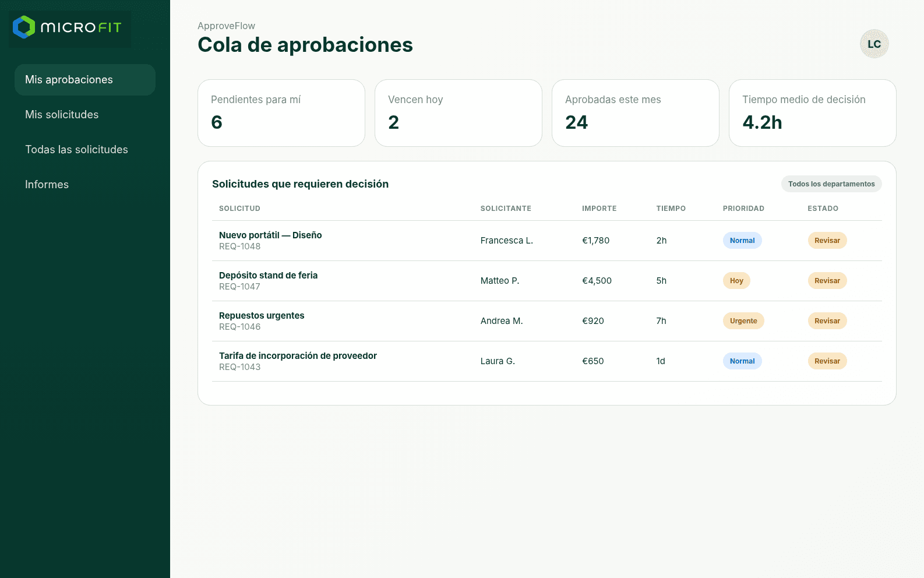Open Tarifa de incorporación de proveedor
The image size is (924, 578).
298,356
